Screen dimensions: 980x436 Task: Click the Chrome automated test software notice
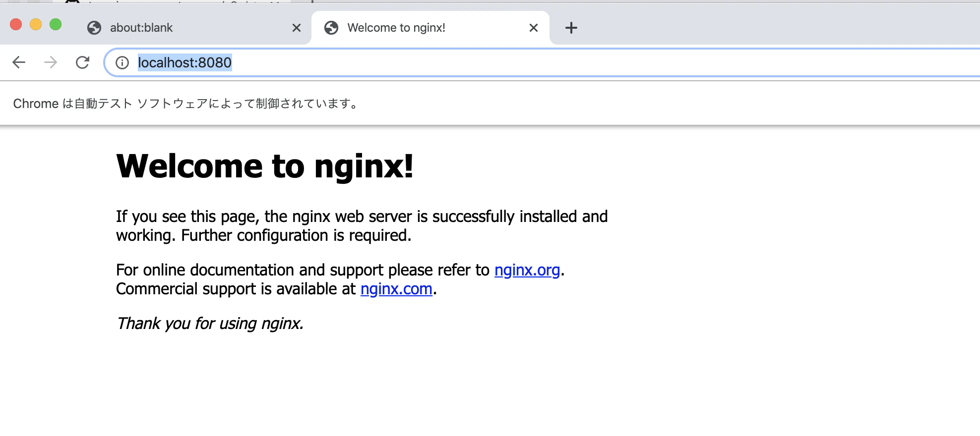click(185, 104)
